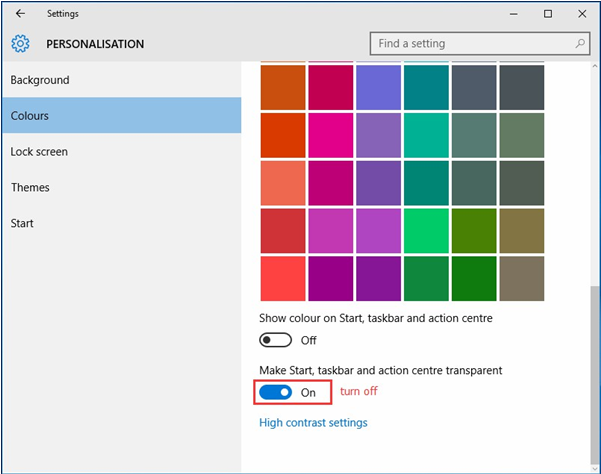Go to the Themes section

tap(122, 187)
